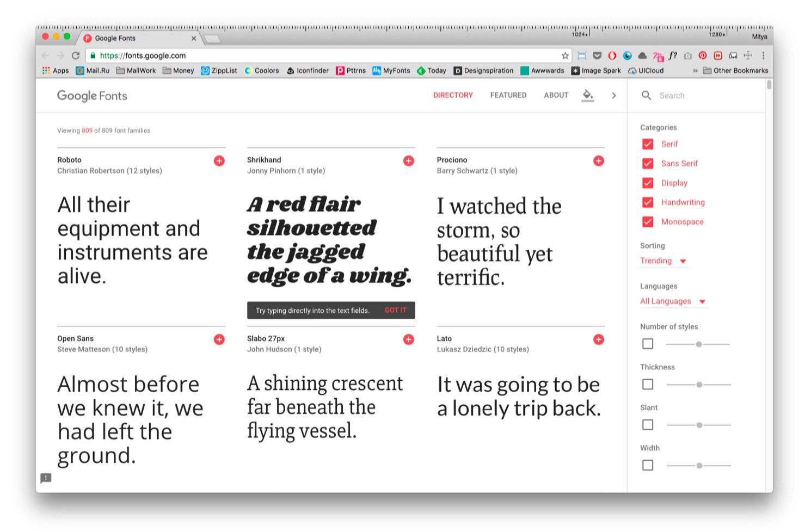Image resolution: width=811 pixels, height=532 pixels.
Task: Add Lato font with plus icon
Action: coord(599,339)
